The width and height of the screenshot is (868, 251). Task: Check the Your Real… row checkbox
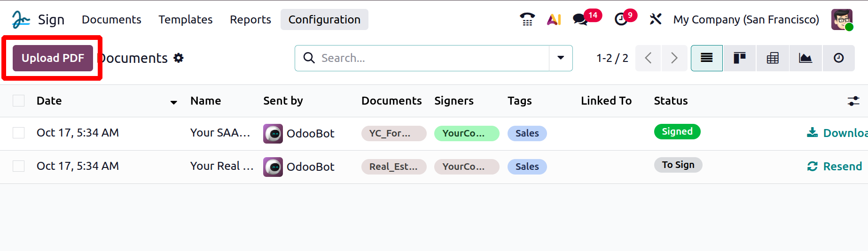click(x=19, y=166)
